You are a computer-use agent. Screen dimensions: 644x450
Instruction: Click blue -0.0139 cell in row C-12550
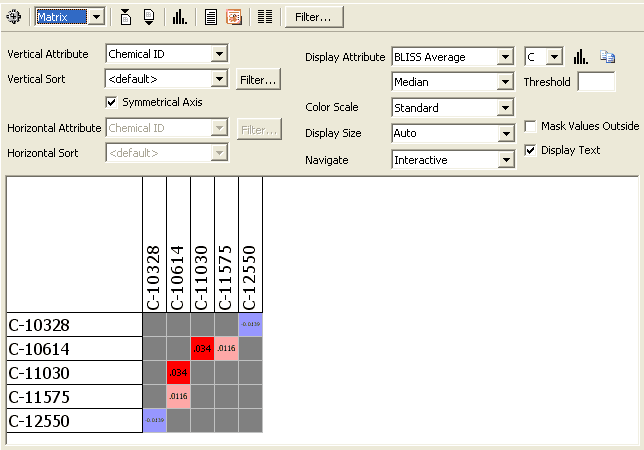(x=154, y=420)
